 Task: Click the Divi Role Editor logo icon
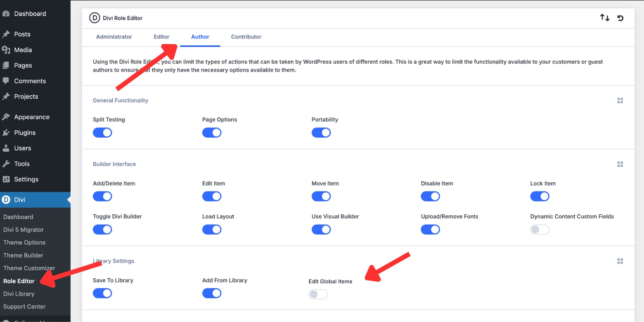[94, 18]
